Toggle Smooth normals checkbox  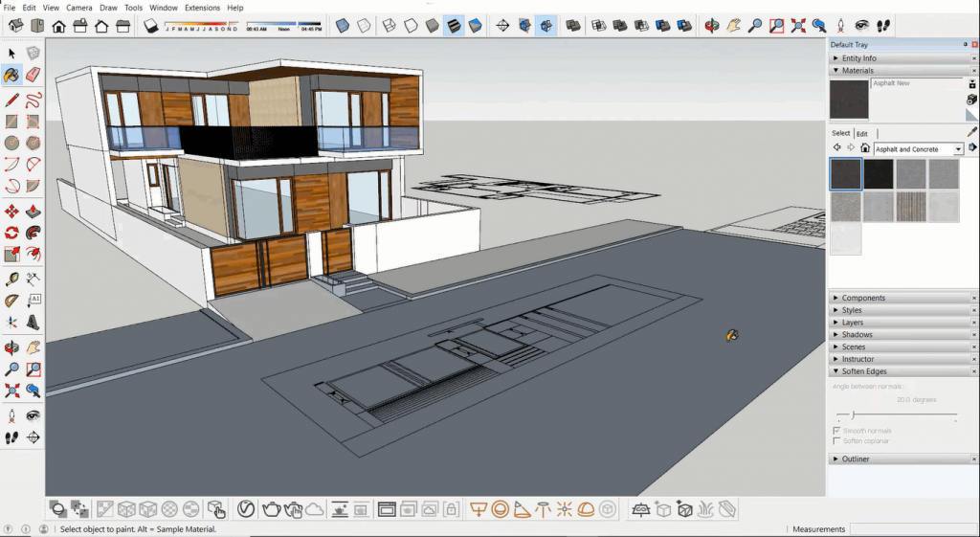pyautogui.click(x=836, y=431)
